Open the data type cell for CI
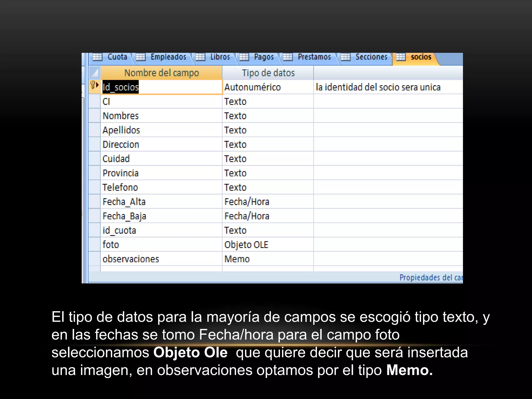532x399 pixels. click(268, 101)
